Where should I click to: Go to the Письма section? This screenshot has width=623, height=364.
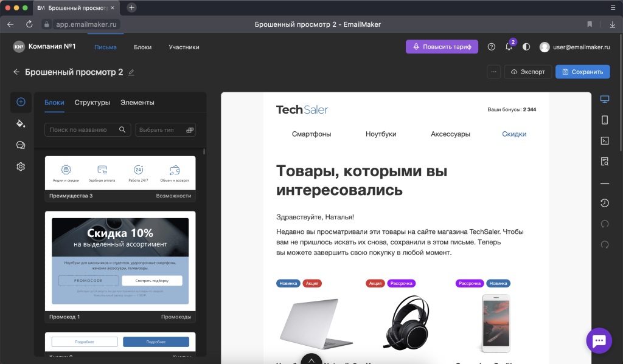pos(105,47)
